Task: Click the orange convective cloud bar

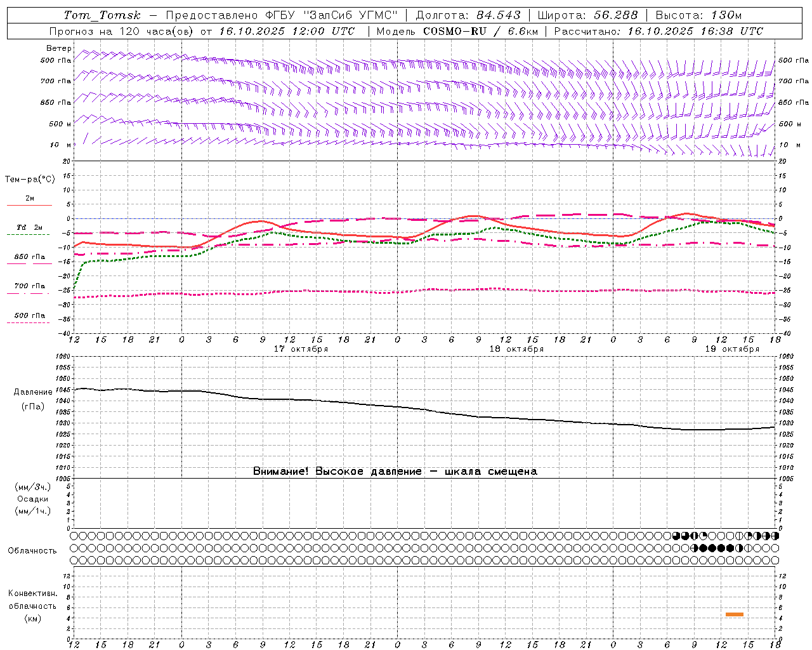Action: click(735, 614)
